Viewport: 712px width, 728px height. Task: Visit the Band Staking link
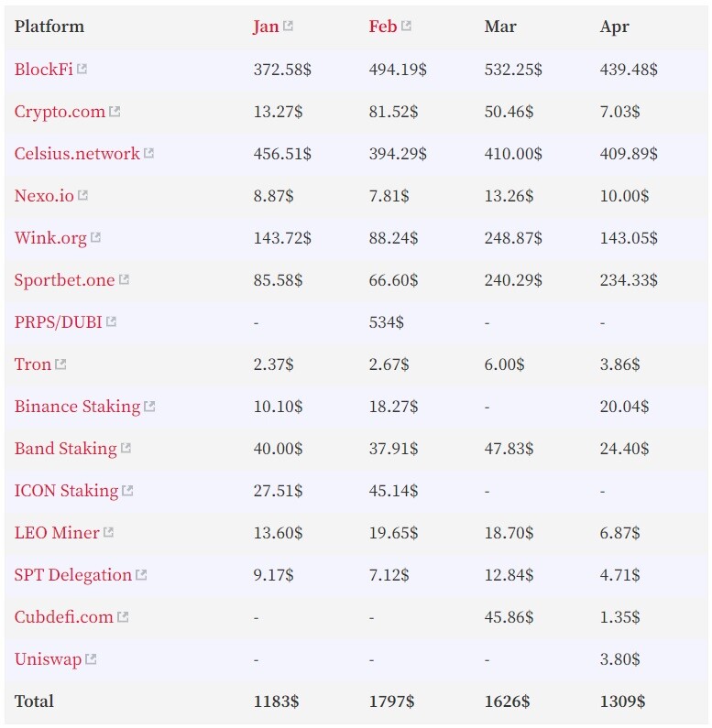tap(66, 449)
